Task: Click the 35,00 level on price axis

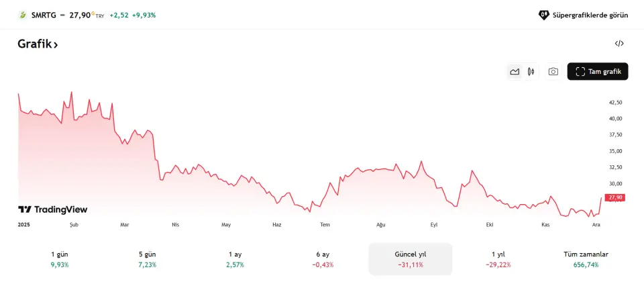Action: [x=615, y=151]
